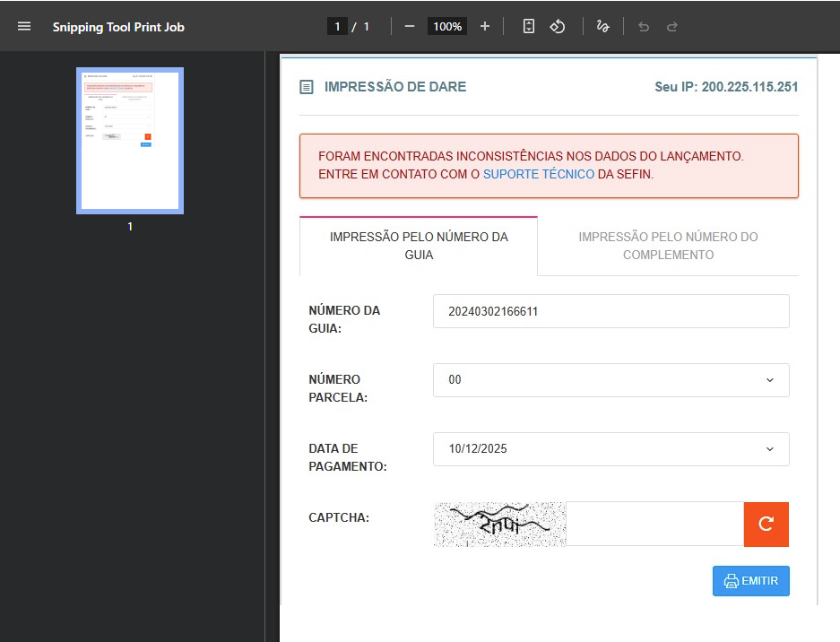This screenshot has width=840, height=642.
Task: Open the Data de Pagamento dropdown
Action: [x=611, y=449]
